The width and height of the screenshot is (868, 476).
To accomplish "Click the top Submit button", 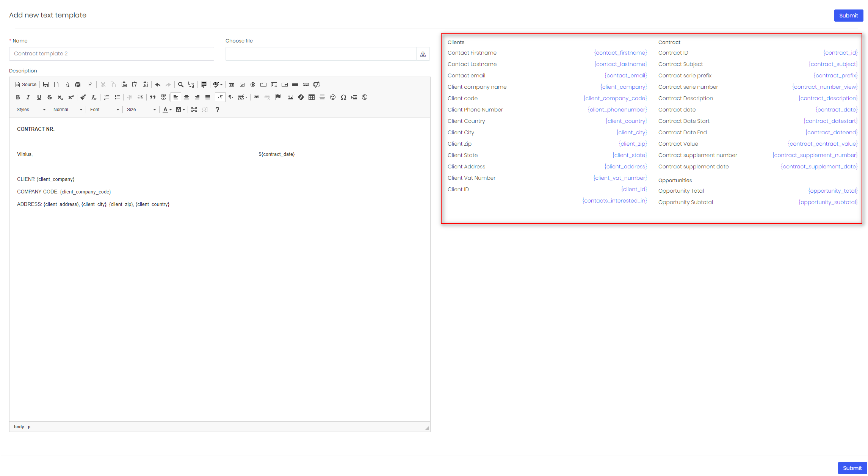I will (848, 16).
